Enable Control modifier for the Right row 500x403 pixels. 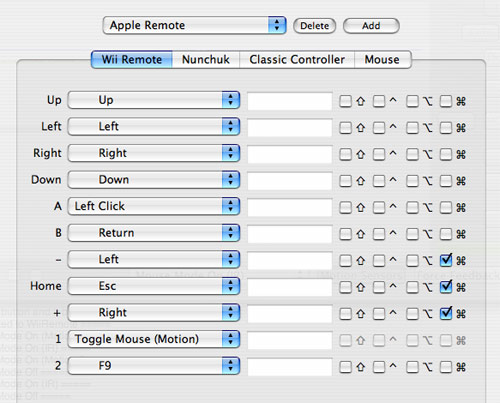click(x=379, y=154)
